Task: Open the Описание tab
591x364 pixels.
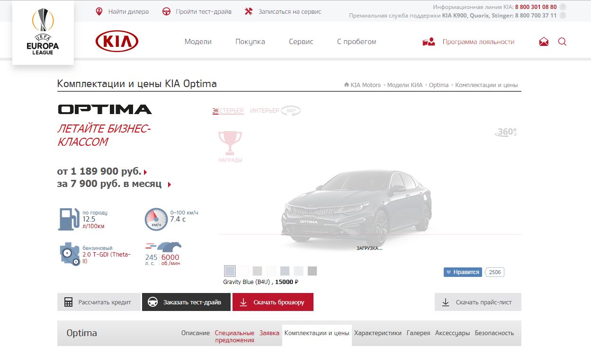Action: point(196,333)
